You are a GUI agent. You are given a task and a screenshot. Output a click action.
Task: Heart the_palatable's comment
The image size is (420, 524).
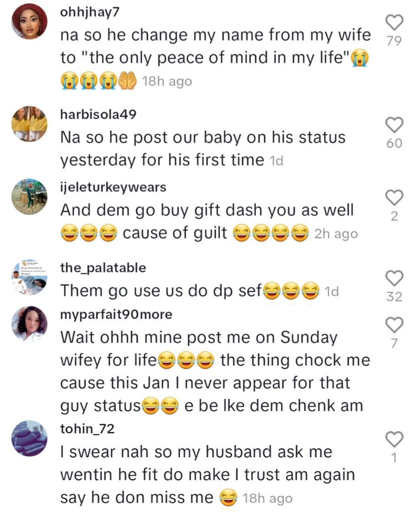coord(394,278)
